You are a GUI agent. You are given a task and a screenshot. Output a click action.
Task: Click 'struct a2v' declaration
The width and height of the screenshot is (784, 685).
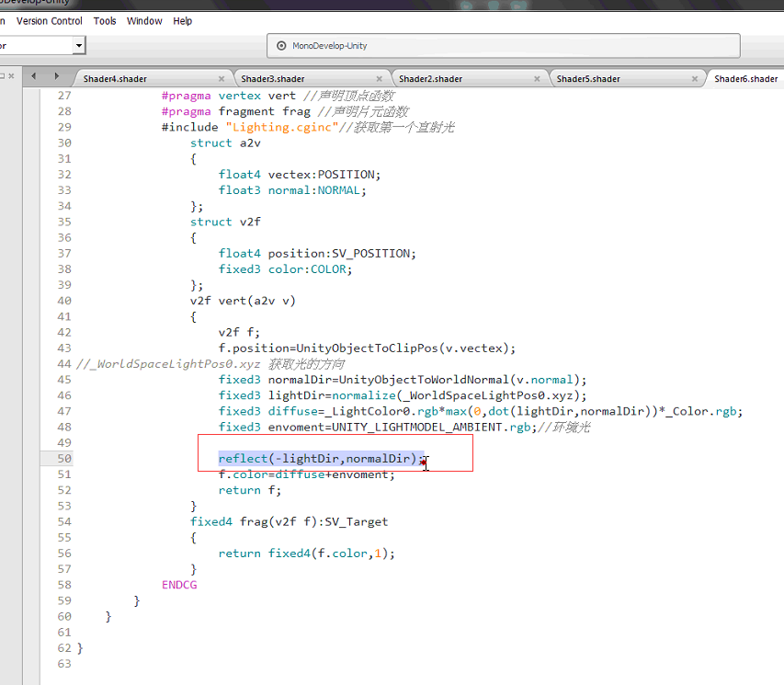pyautogui.click(x=225, y=143)
